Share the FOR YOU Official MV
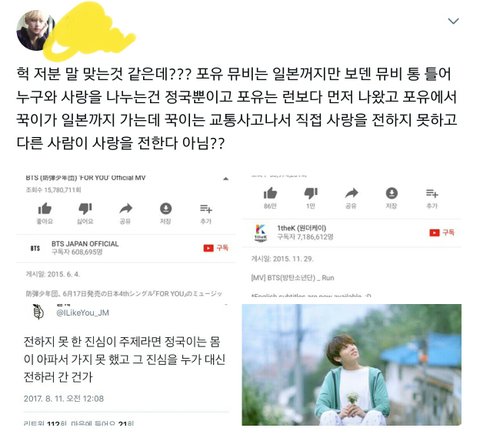 click(126, 214)
